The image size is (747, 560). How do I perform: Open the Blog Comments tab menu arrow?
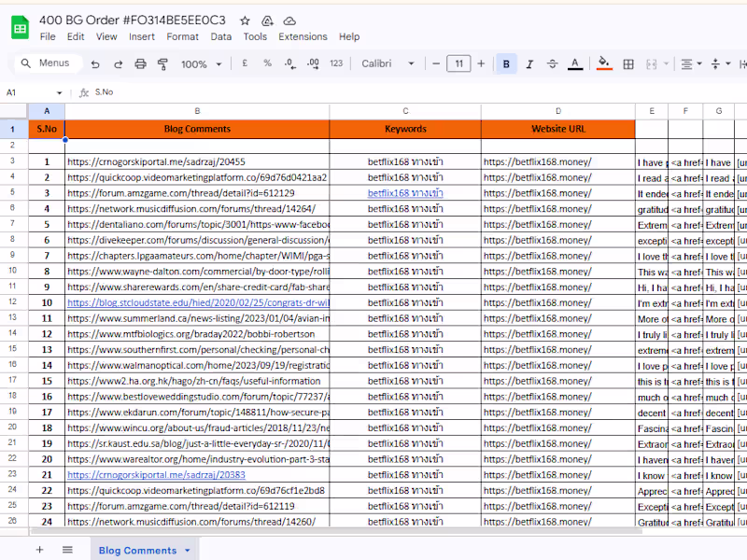pyautogui.click(x=188, y=551)
